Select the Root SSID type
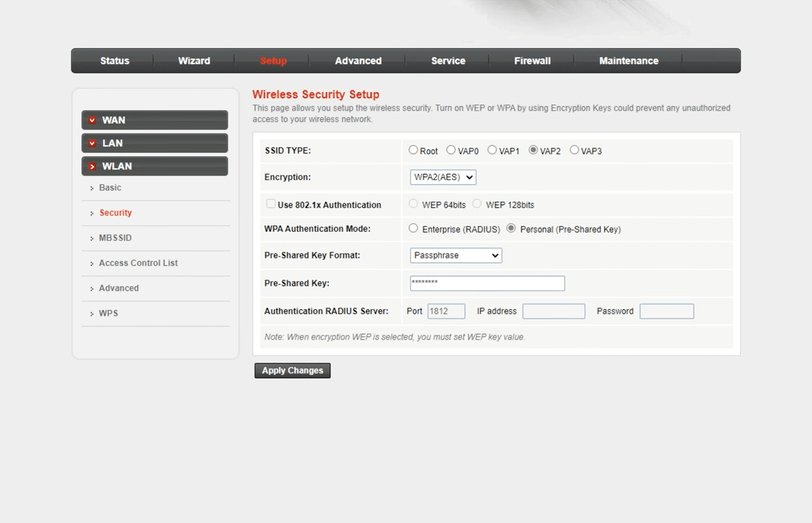This screenshot has height=523, width=812. [414, 150]
